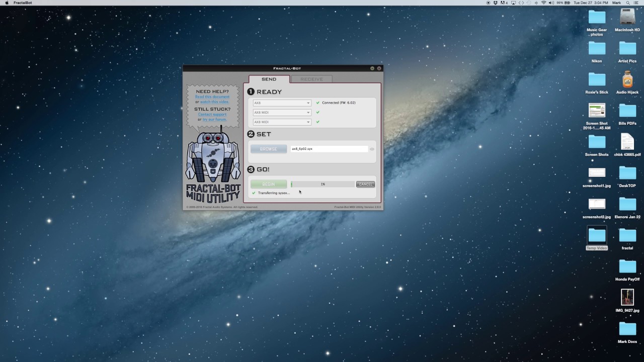The height and width of the screenshot is (362, 644).
Task: Click 'Connected (FW: 6.02)' status text
Action: 339,103
